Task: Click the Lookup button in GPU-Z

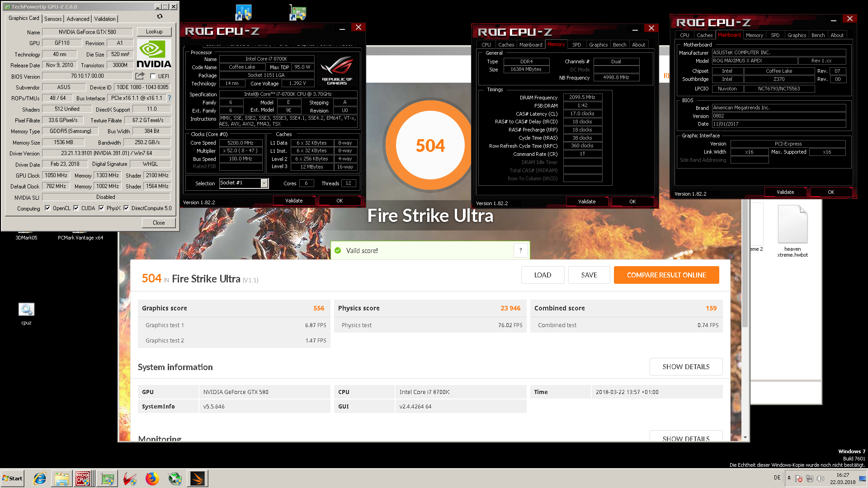Action: tap(154, 32)
